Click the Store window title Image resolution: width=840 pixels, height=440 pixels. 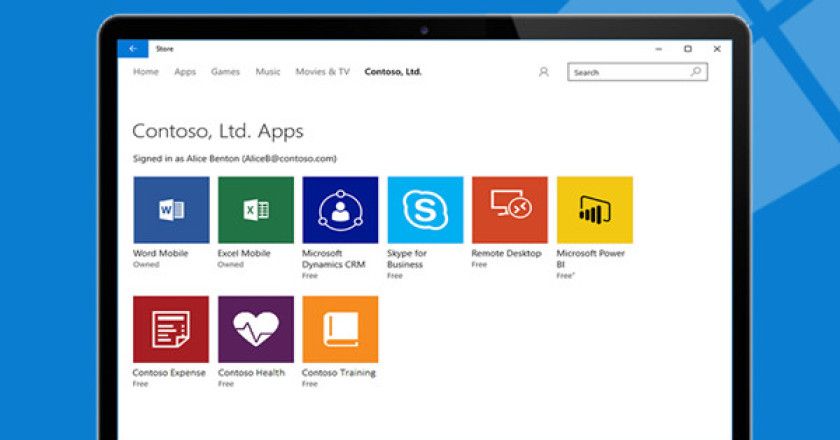(164, 49)
